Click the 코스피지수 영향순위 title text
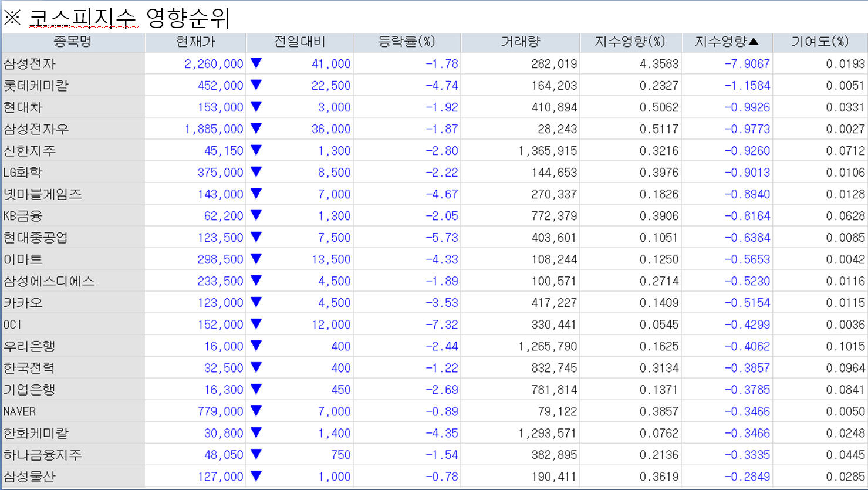Viewport: 868px width, 490px height. point(129,18)
